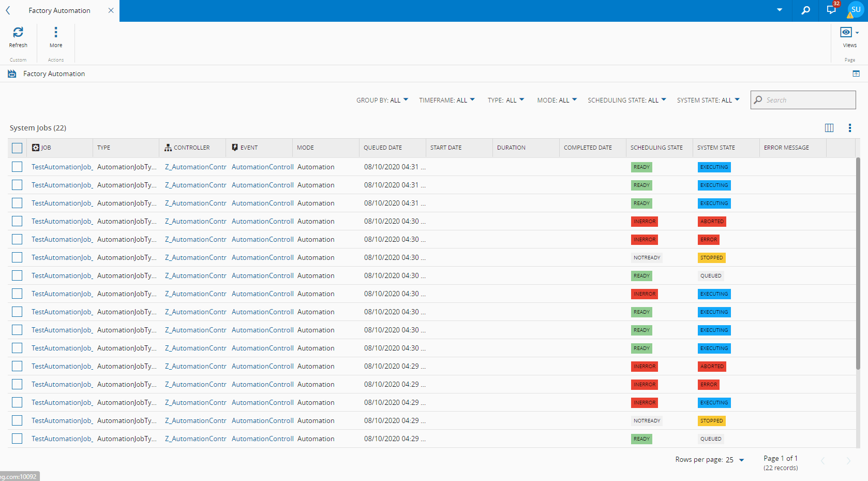Toggle the select-all checkbox in table header
This screenshot has height=481, width=868.
tap(17, 148)
